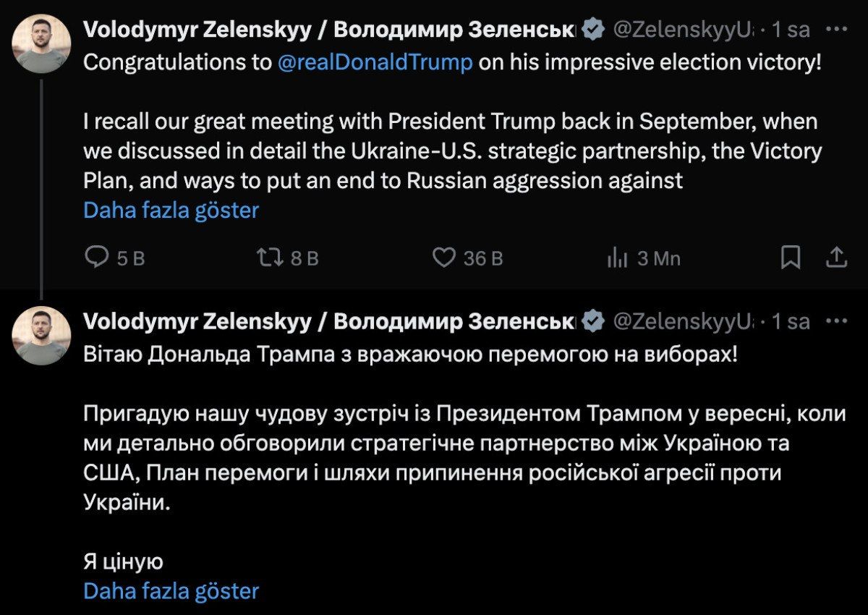Click the second tweet's profile avatar
This screenshot has width=868, height=615.
pyautogui.click(x=42, y=335)
